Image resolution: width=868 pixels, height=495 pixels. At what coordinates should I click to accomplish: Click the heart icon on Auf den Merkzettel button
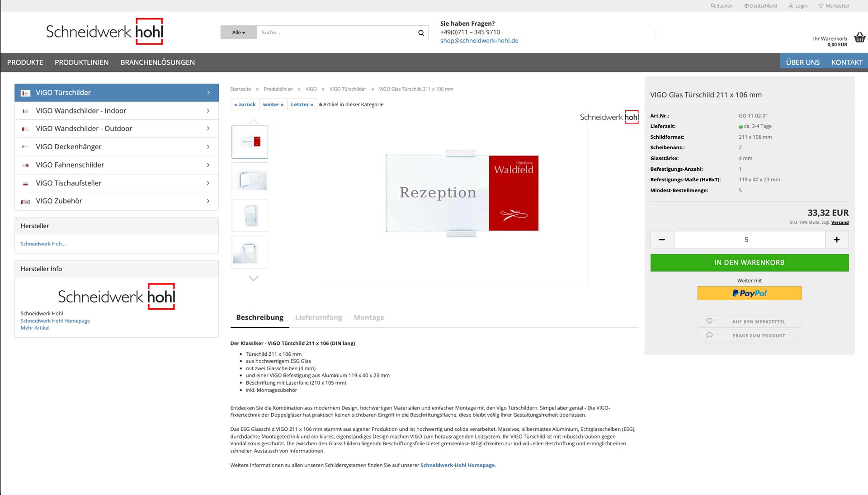[709, 321]
